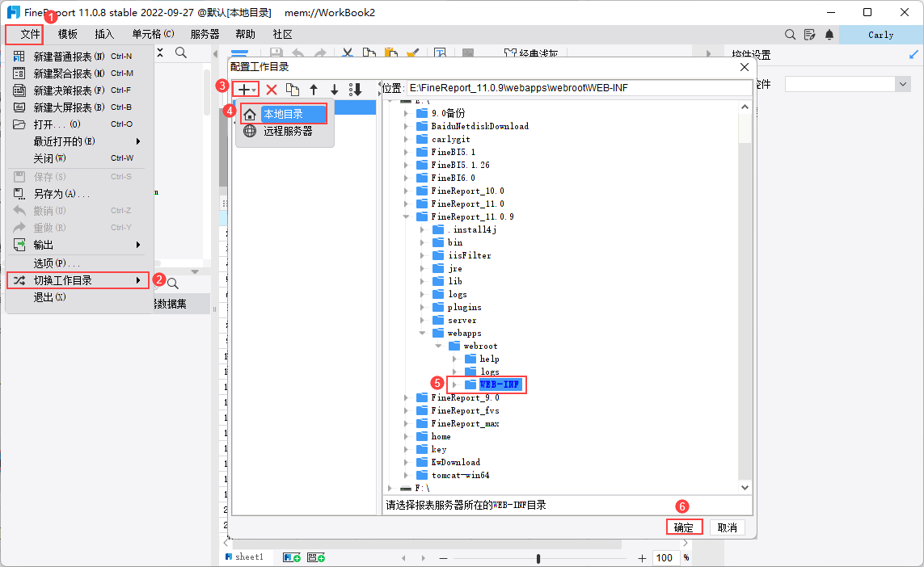
Task: Open the 服务器 menu
Action: click(205, 35)
